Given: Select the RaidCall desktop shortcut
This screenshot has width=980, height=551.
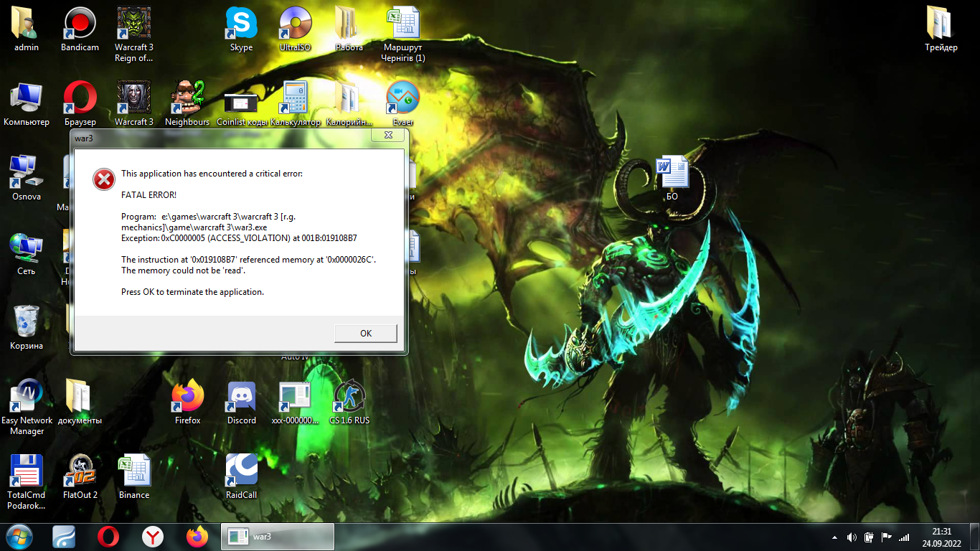Looking at the screenshot, I should [242, 477].
